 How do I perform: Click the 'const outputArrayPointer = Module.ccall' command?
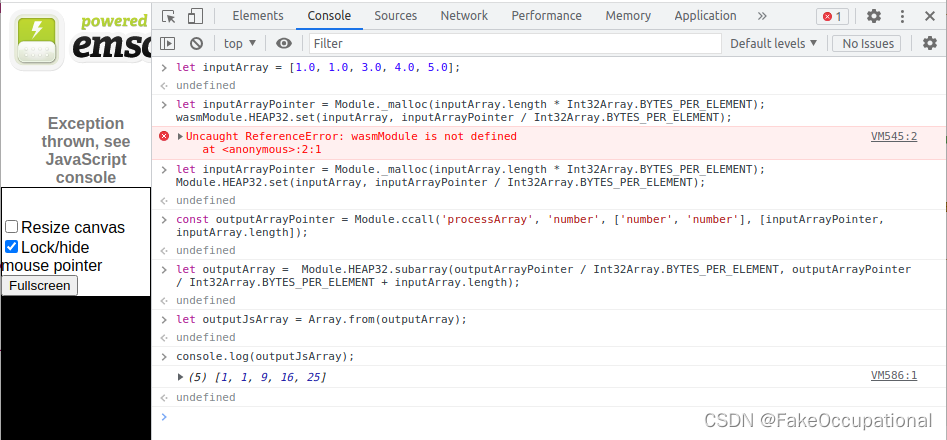530,226
